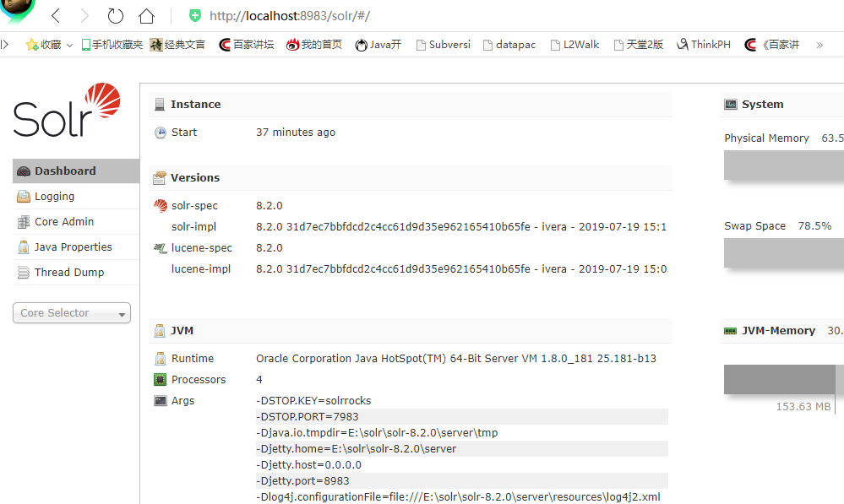Expand the 收藏 dropdown arrow
Screen dimensions: 844x504
[x=69, y=46]
